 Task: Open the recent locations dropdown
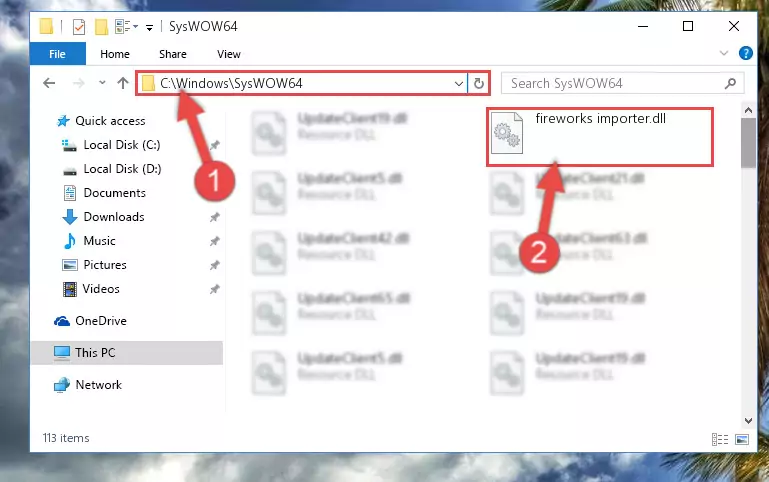pos(102,83)
